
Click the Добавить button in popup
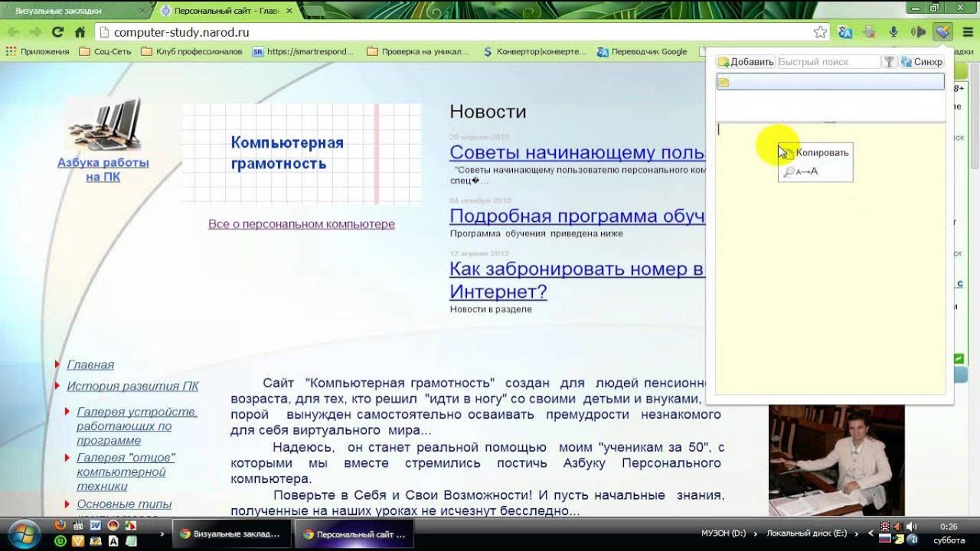[746, 62]
